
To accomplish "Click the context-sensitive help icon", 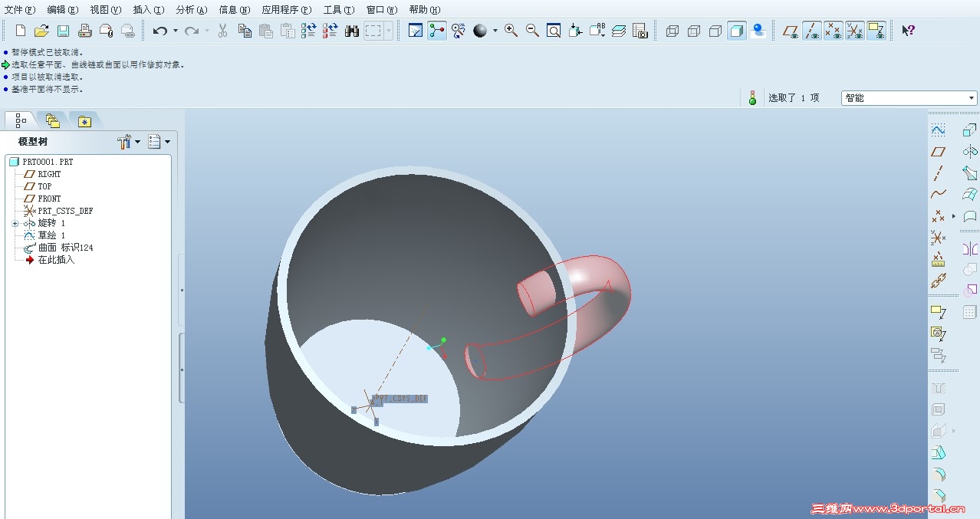I will point(908,31).
